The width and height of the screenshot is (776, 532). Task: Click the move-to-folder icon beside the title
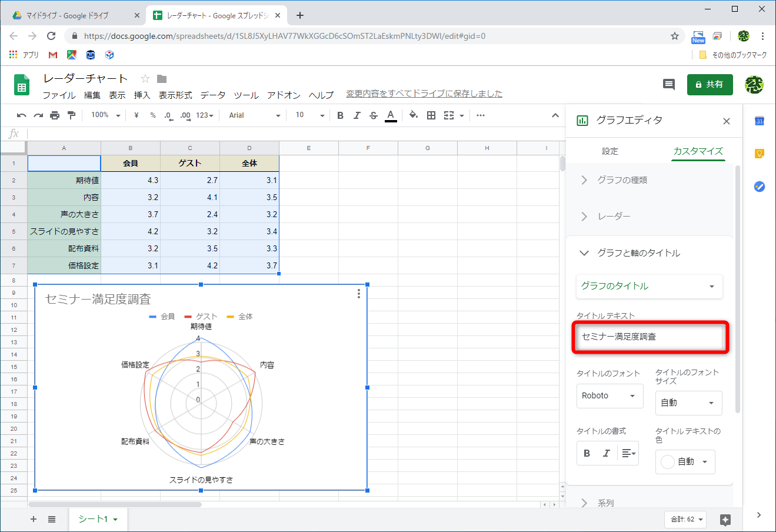click(162, 79)
